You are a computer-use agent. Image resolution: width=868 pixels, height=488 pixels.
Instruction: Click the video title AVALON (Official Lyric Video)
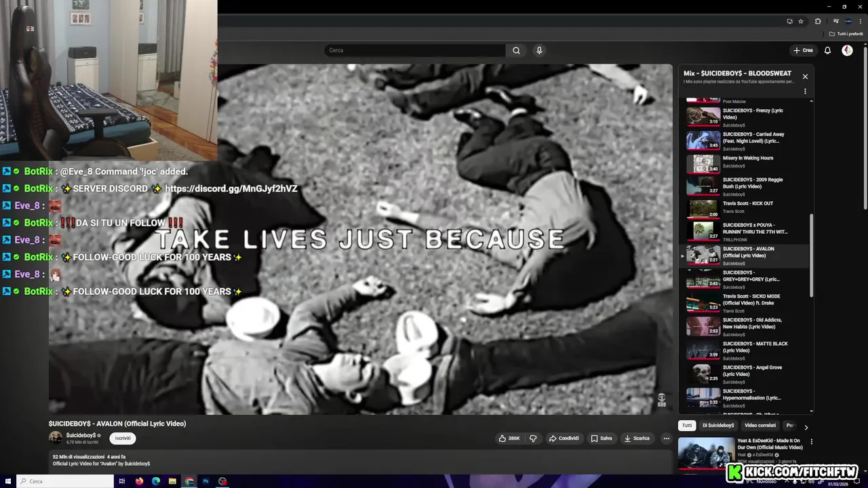tap(117, 424)
